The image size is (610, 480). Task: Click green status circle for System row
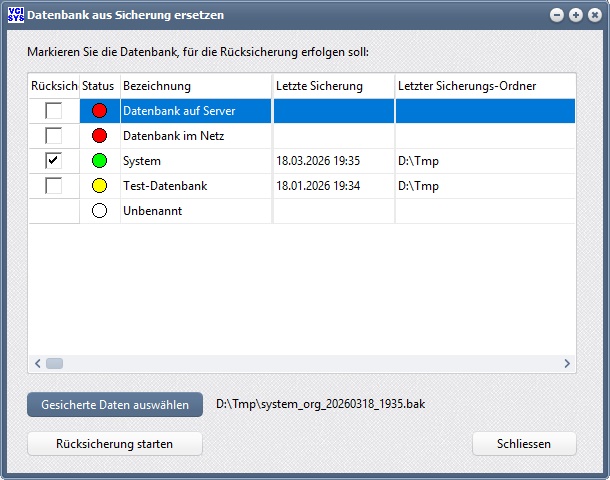(x=99, y=160)
